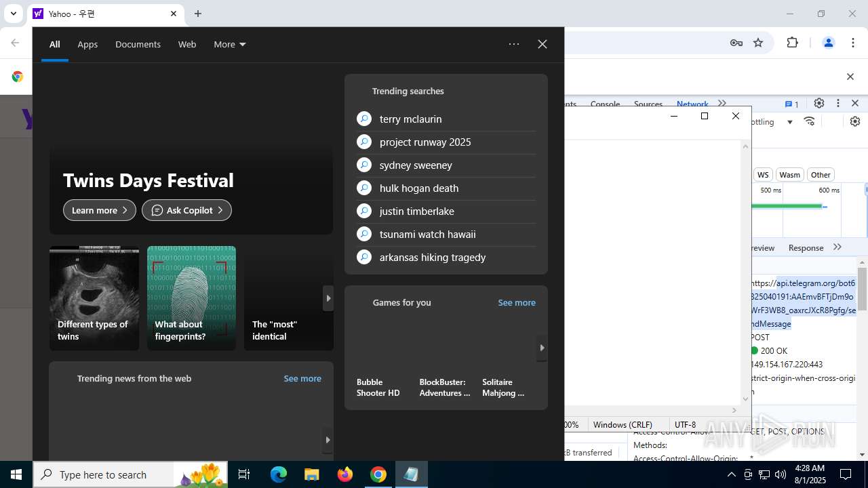Open the Chrome profile avatar

[828, 43]
